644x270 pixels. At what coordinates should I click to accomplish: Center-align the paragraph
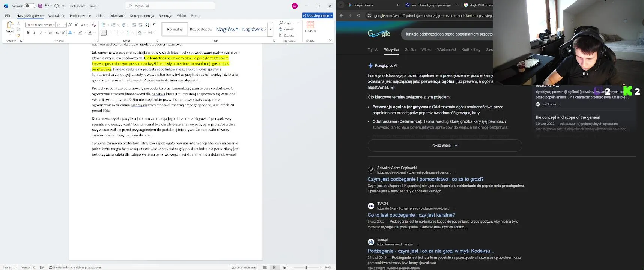click(110, 33)
